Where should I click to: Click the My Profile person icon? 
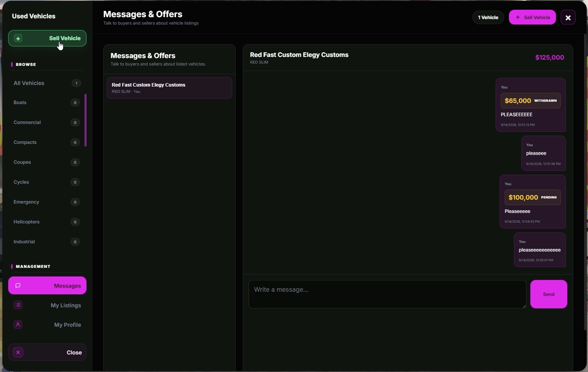[x=18, y=324]
